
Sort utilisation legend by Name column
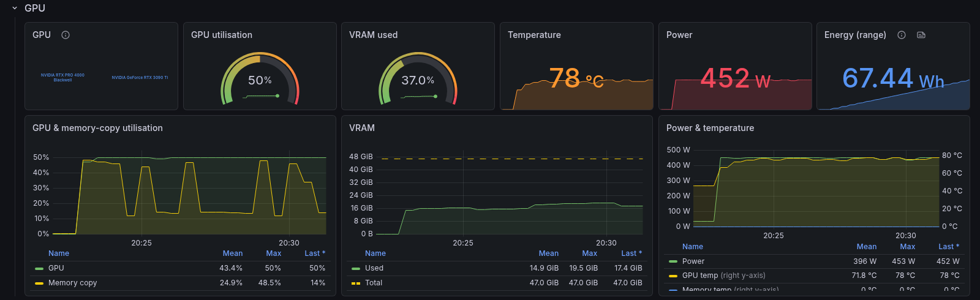(59, 253)
